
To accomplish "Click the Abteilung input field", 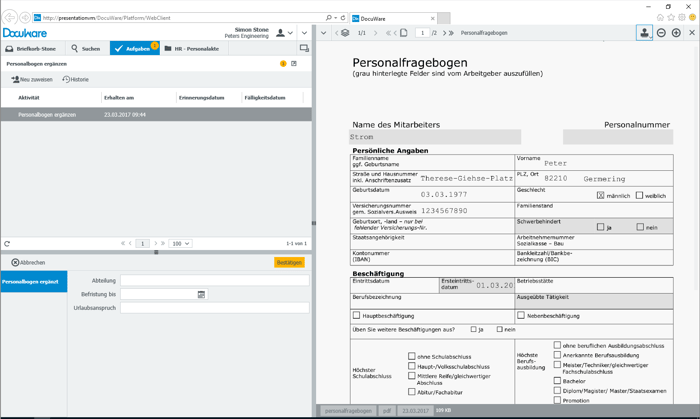I will [214, 282].
